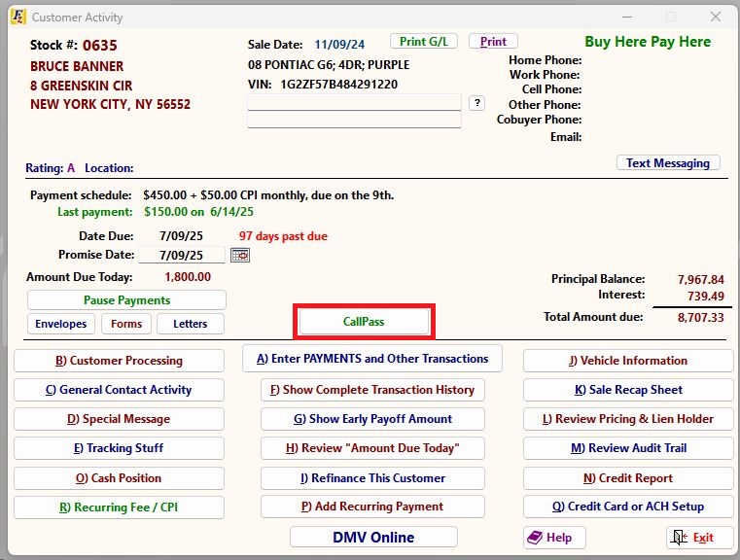The height and width of the screenshot is (560, 740).
Task: Open Show Complete Transaction History
Action: tap(372, 390)
